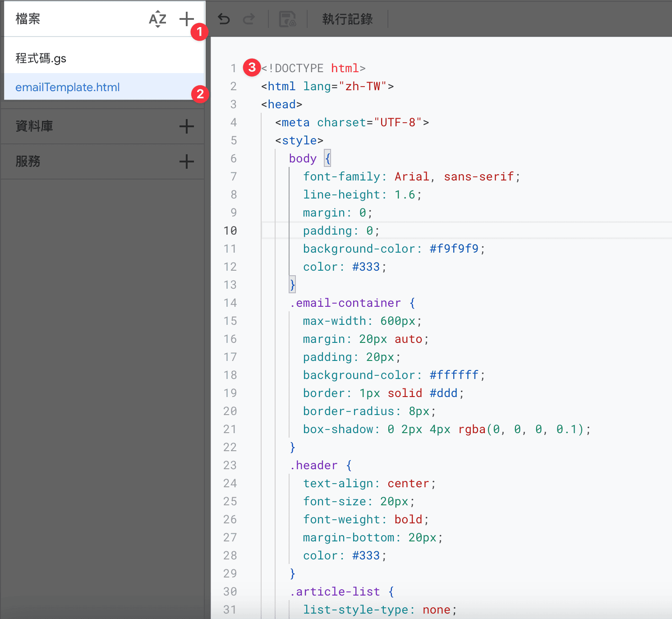Click the 檔案 panel header
Image resolution: width=672 pixels, height=619 pixels.
(x=28, y=18)
